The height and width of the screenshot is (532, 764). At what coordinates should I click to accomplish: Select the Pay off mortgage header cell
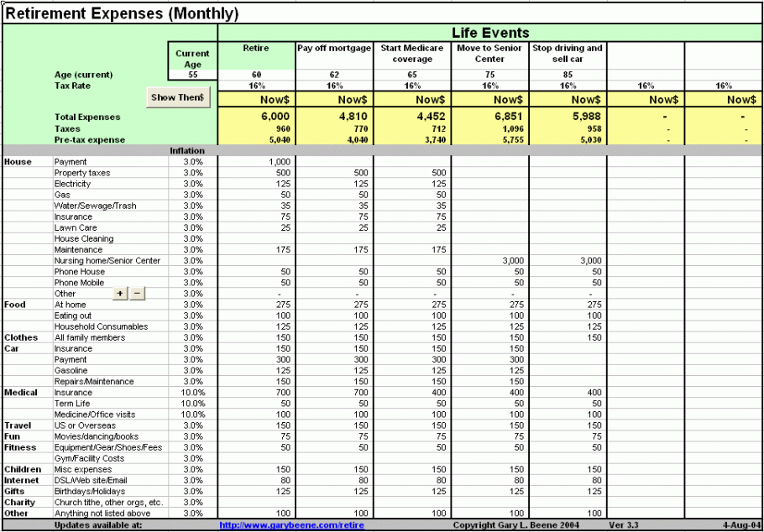(x=334, y=55)
